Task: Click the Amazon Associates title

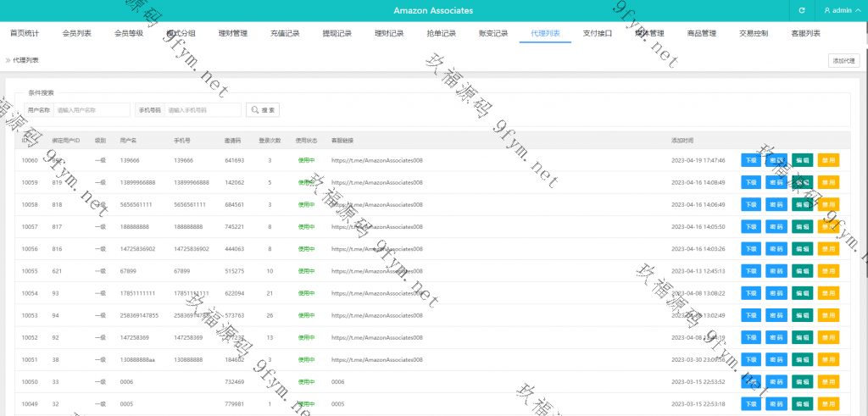Action: point(433,10)
